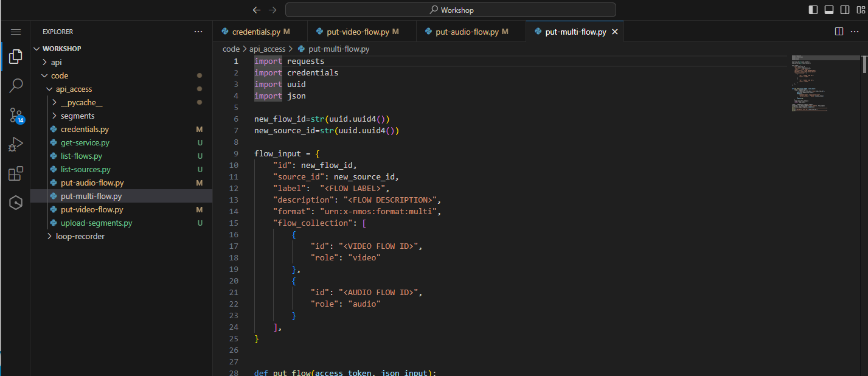Open the Run and Debug view
Screen dimensions: 868x376
click(16, 144)
